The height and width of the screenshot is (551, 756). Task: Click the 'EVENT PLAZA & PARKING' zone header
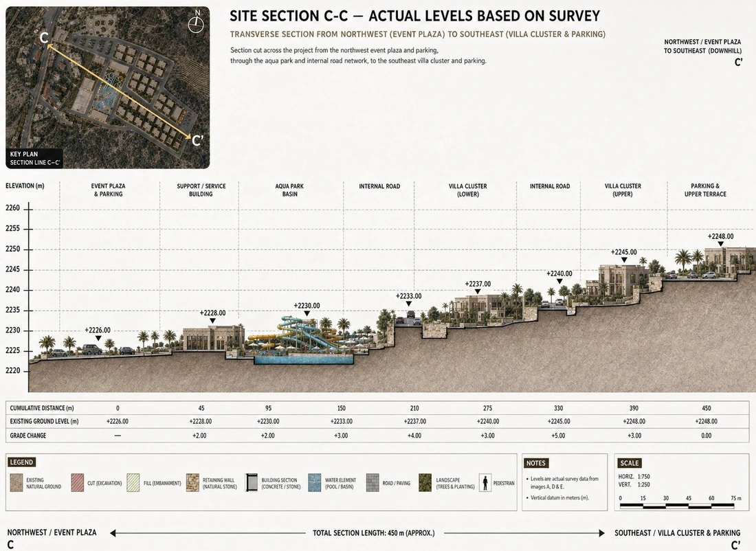(x=108, y=190)
